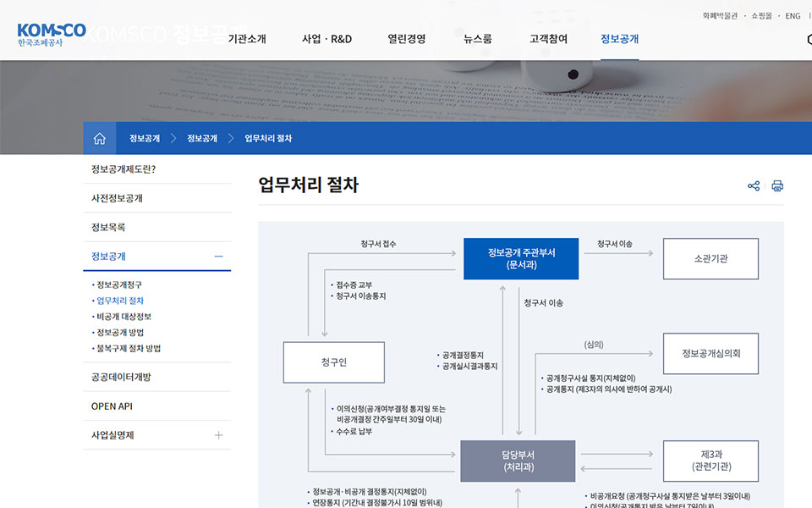Open OPEN API in sidebar
This screenshot has height=508, width=812.
(x=112, y=406)
